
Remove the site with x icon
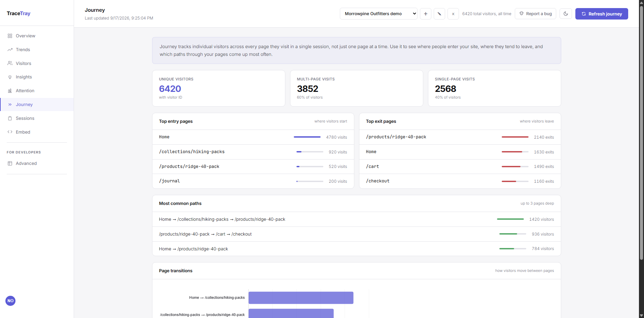tap(453, 14)
